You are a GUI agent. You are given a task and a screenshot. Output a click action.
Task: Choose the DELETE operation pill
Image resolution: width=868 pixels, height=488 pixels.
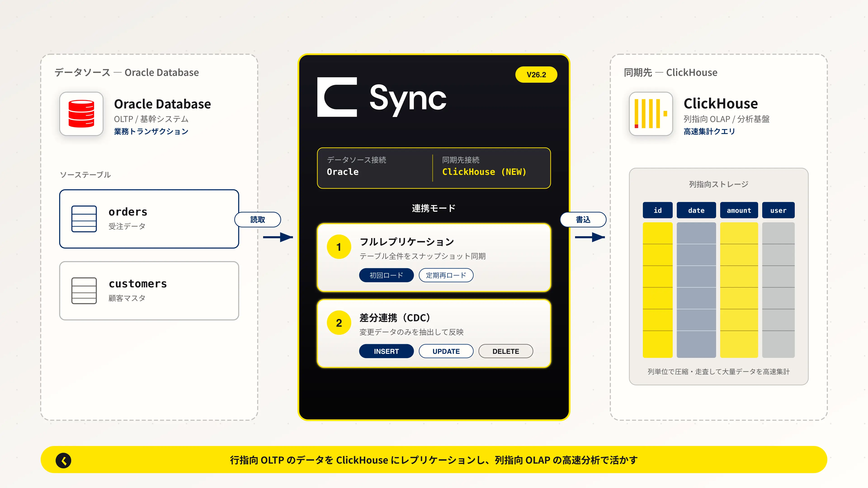click(506, 351)
